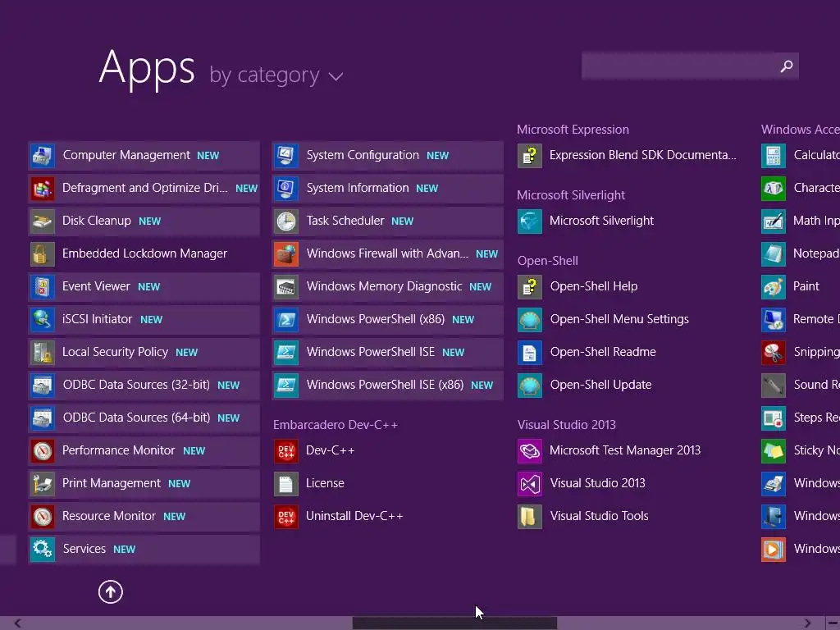Viewport: 840px width, 630px height.
Task: Click the up-arrow back to Start button
Action: 111,592
